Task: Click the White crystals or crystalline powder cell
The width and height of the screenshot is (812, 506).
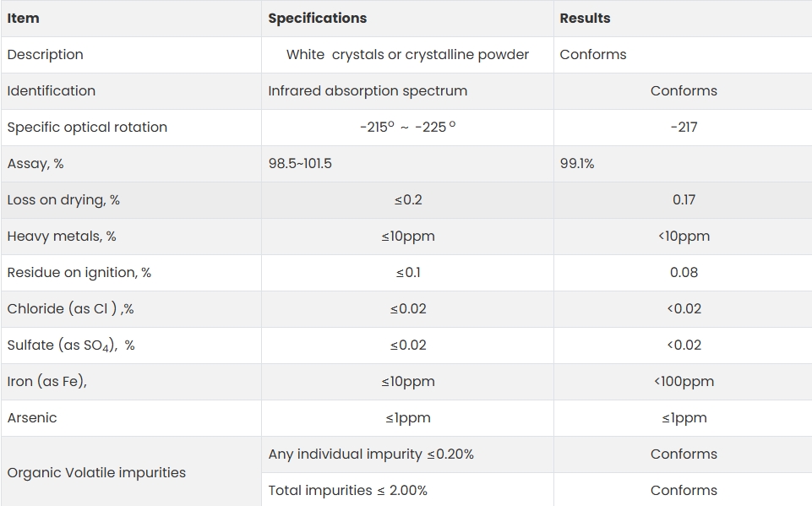Action: point(407,54)
